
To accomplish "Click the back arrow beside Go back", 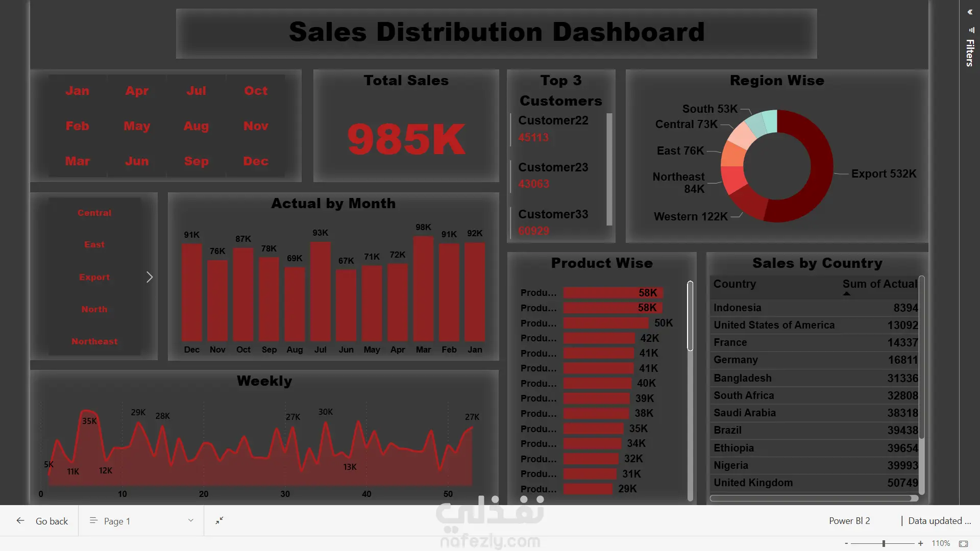I will pos(20,520).
